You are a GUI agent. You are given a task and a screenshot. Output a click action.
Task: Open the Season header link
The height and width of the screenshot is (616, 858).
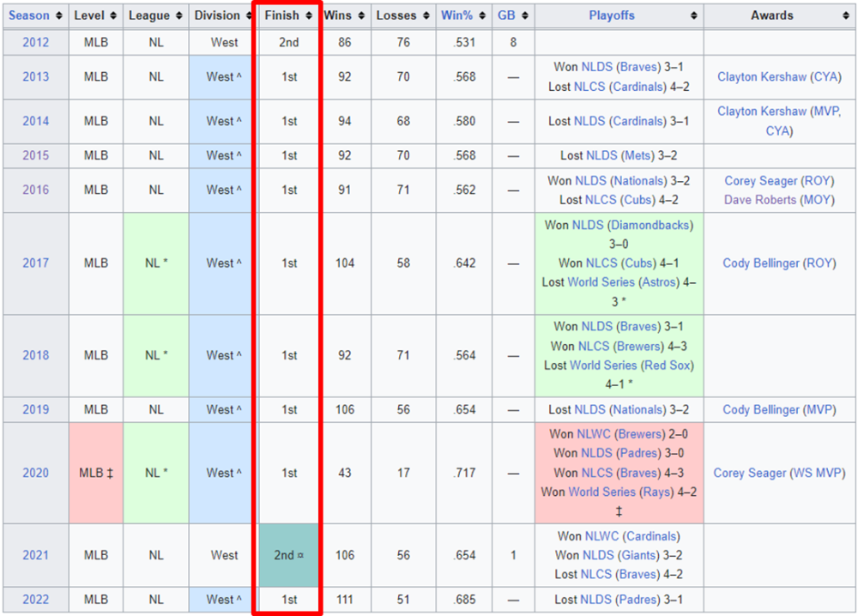click(x=29, y=15)
